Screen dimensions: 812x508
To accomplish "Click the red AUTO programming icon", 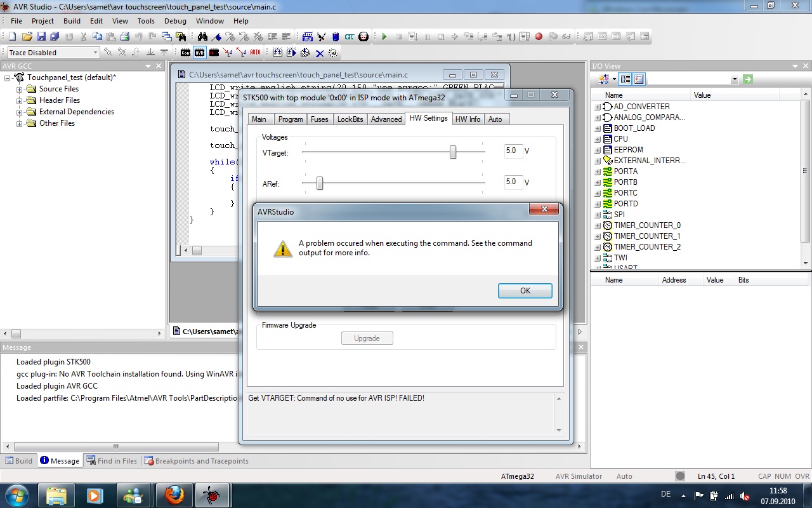I will (x=255, y=52).
